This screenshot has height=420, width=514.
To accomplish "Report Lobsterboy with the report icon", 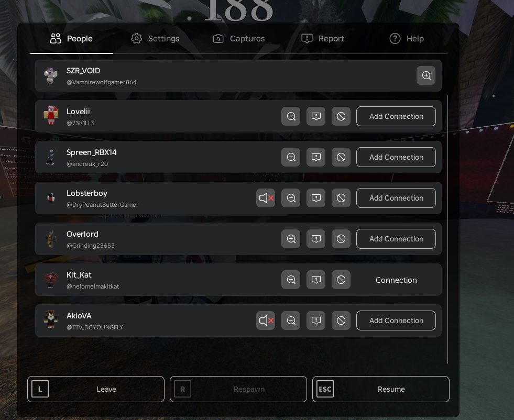I will pos(316,198).
